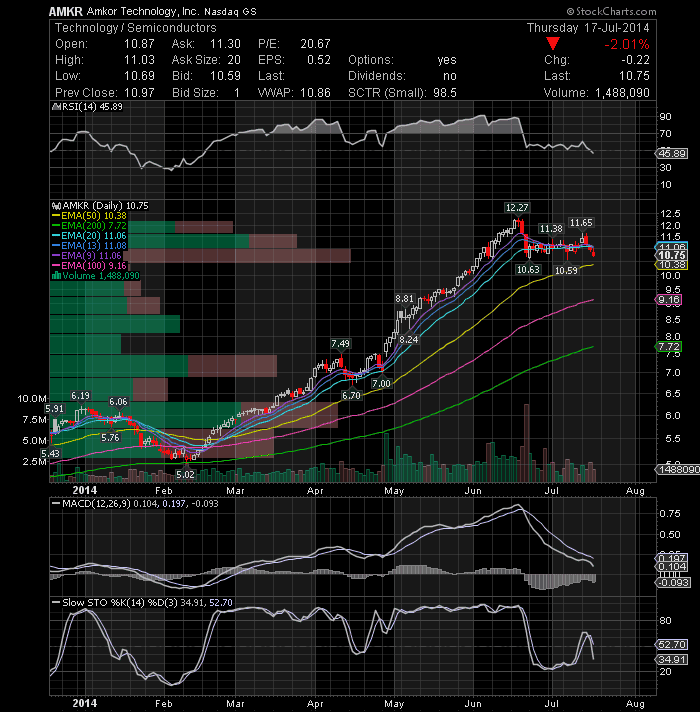This screenshot has height=712, width=700.
Task: Click the 11.38 price label
Action: [551, 228]
